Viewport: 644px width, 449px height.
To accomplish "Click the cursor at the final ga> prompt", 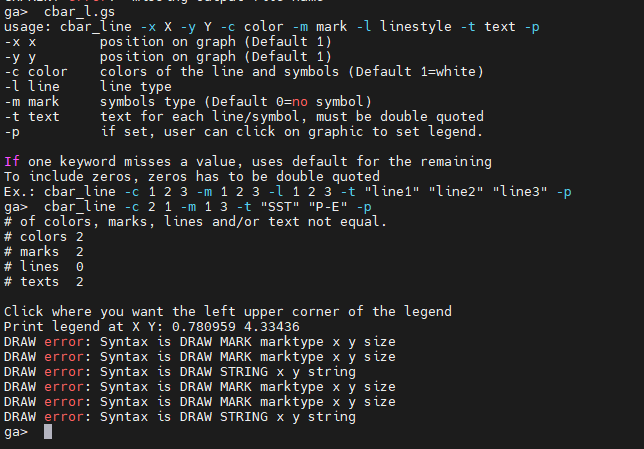I will coord(48,433).
